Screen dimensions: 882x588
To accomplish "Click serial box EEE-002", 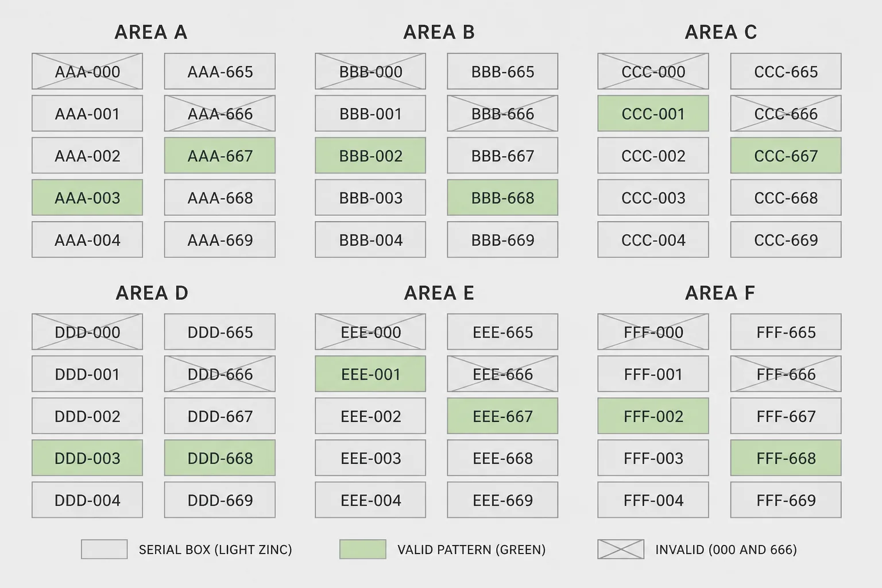I will pos(370,416).
